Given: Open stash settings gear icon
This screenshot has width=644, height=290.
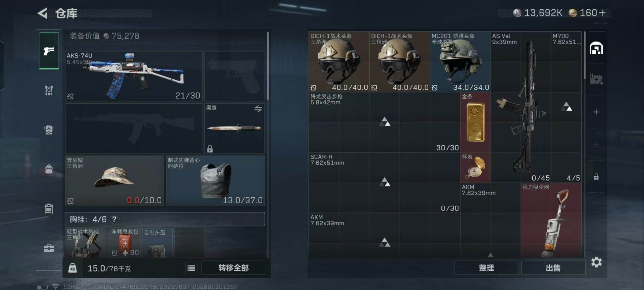Looking at the screenshot, I should click(596, 262).
